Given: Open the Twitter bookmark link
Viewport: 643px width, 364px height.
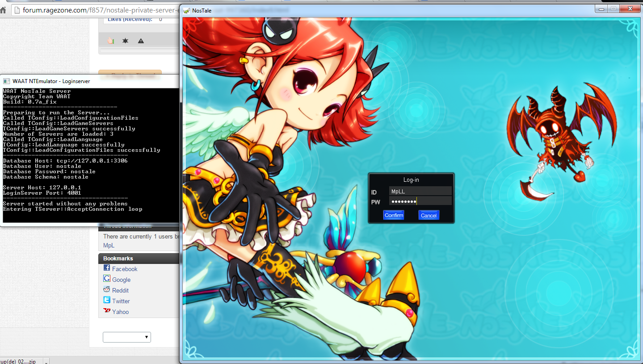Looking at the screenshot, I should (121, 301).
